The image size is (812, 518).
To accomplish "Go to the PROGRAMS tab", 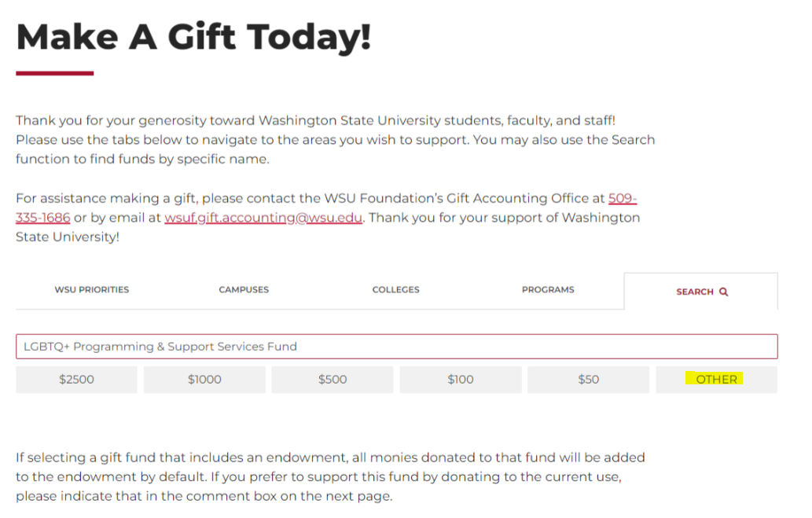I will coord(548,289).
